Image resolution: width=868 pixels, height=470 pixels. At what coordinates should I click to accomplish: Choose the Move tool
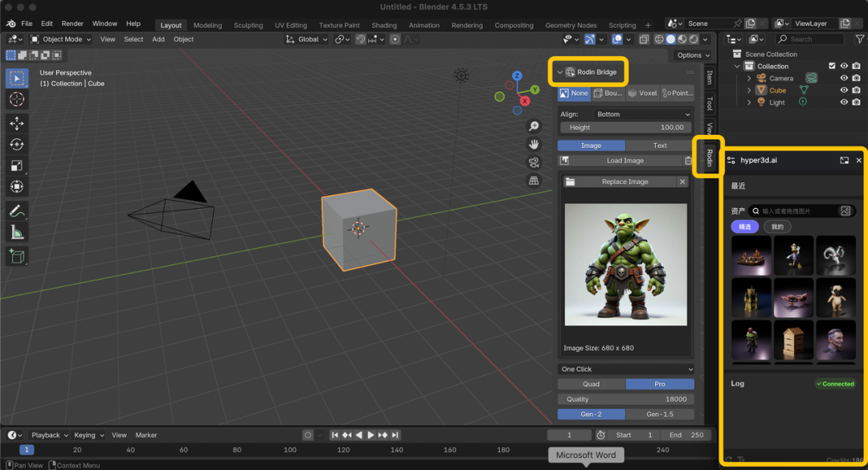[x=17, y=123]
